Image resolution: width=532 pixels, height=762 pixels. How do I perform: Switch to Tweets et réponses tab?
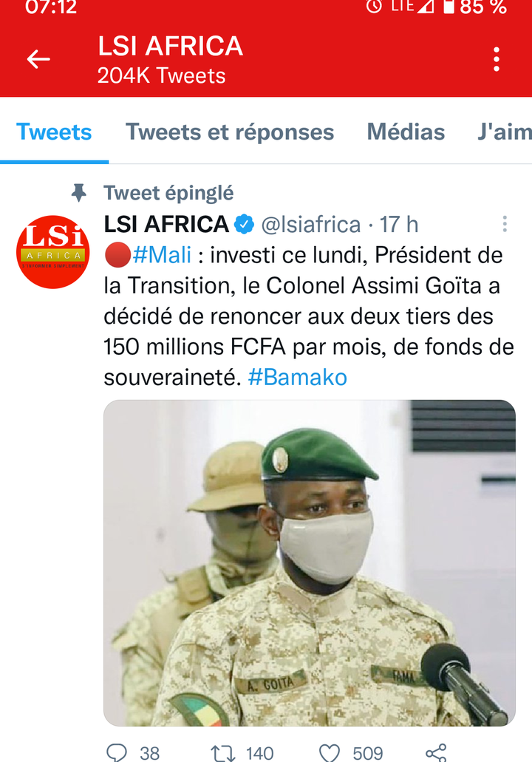(230, 132)
